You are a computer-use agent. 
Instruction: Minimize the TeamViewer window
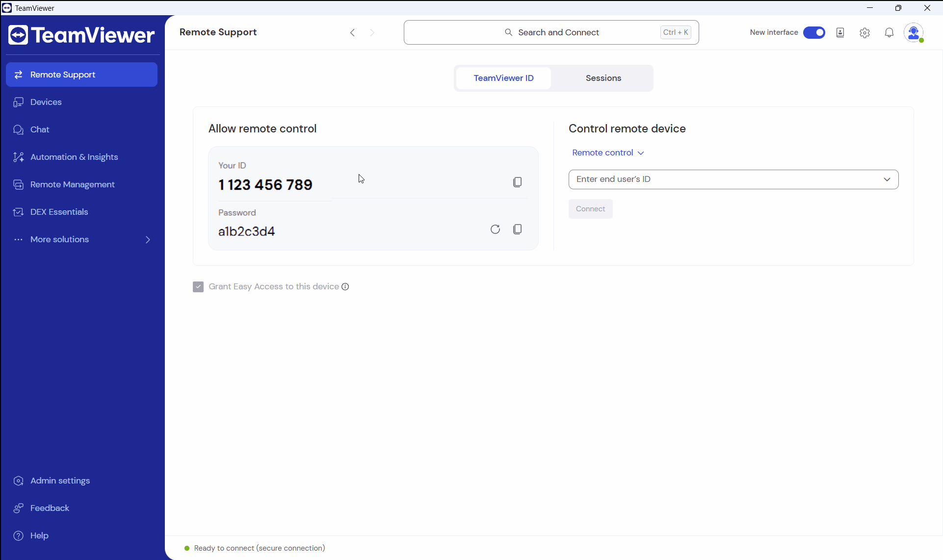(870, 8)
